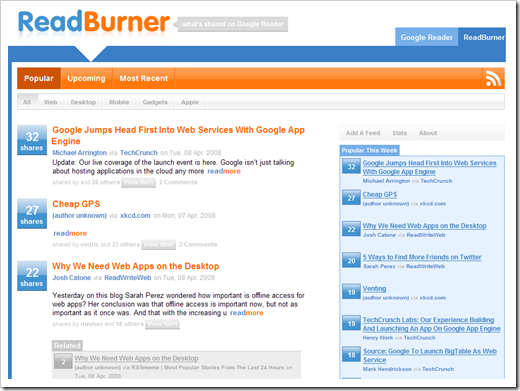Open the About sidebar link

click(x=428, y=133)
